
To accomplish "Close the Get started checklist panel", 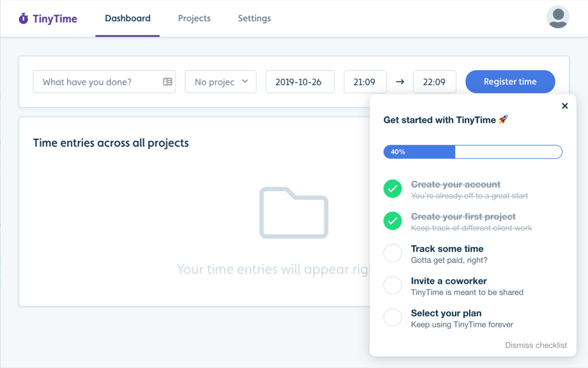I will (565, 106).
